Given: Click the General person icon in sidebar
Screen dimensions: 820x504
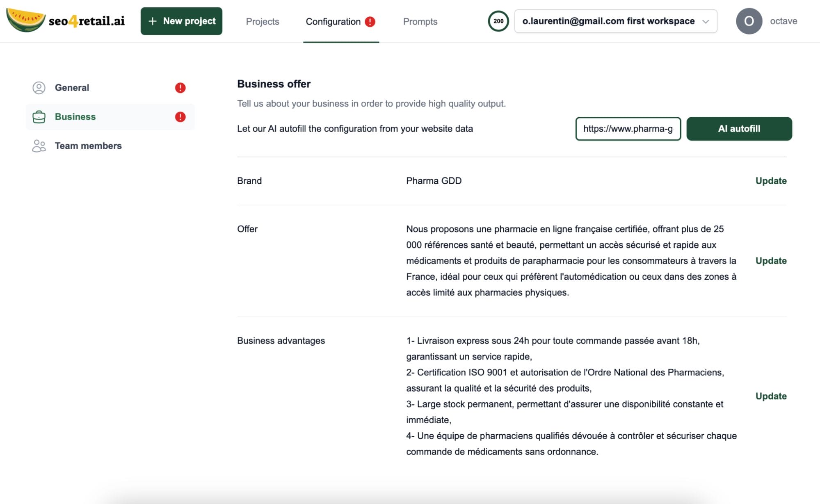Looking at the screenshot, I should click(x=39, y=88).
